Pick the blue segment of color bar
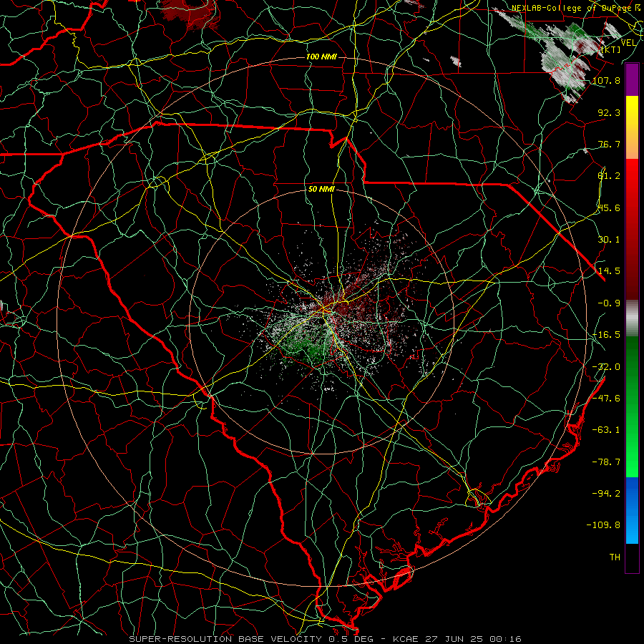The height and width of the screenshot is (644, 644). click(x=632, y=510)
